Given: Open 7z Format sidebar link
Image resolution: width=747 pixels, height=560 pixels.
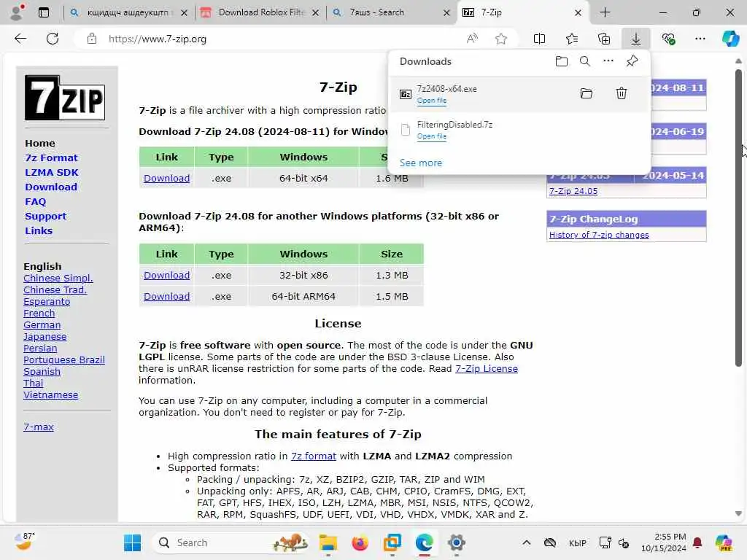Looking at the screenshot, I should [x=51, y=157].
